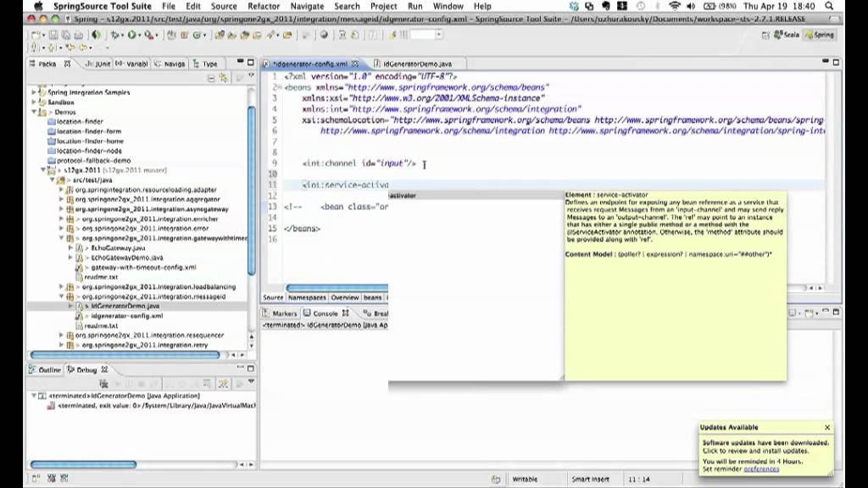
Task: Click the volume icon in the macOS menu bar
Action: (691, 6)
